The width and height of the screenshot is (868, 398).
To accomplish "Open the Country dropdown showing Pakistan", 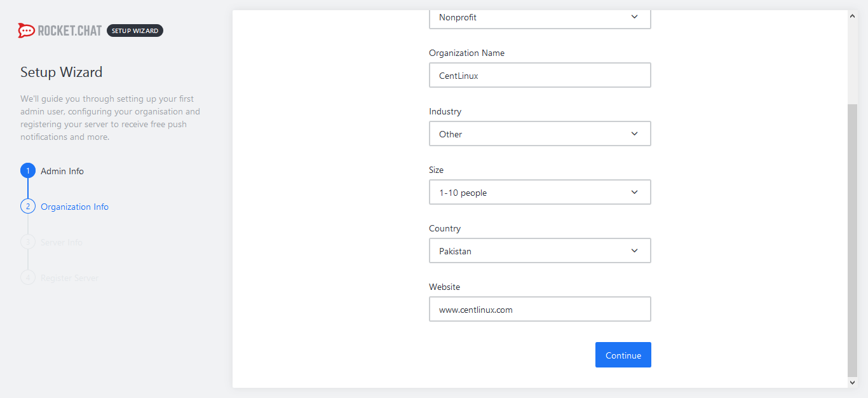I will click(x=540, y=250).
